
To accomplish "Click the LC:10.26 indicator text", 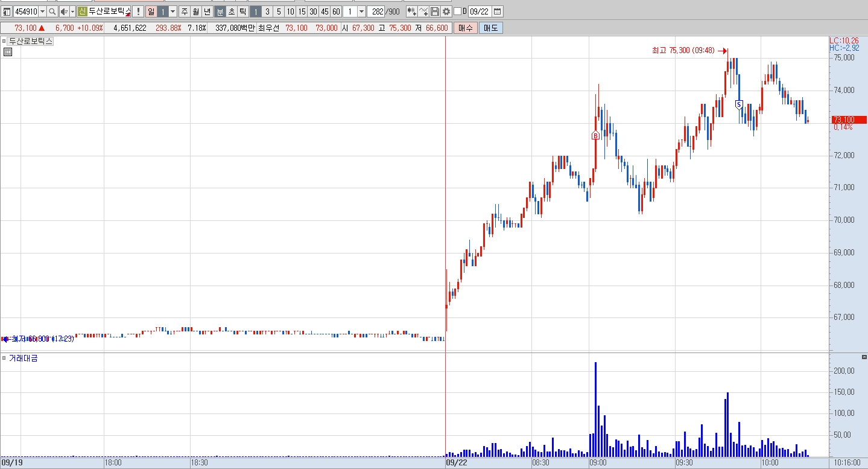I will (x=844, y=40).
